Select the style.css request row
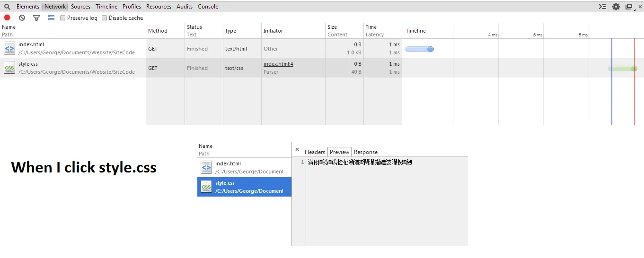Image resolution: width=644 pixels, height=258 pixels. [322, 68]
